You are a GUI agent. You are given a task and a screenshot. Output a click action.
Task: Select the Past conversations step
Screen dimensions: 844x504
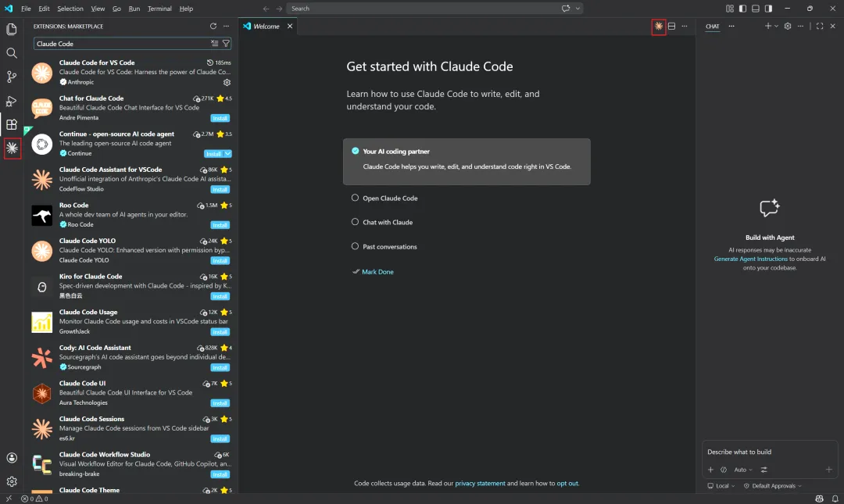point(389,247)
